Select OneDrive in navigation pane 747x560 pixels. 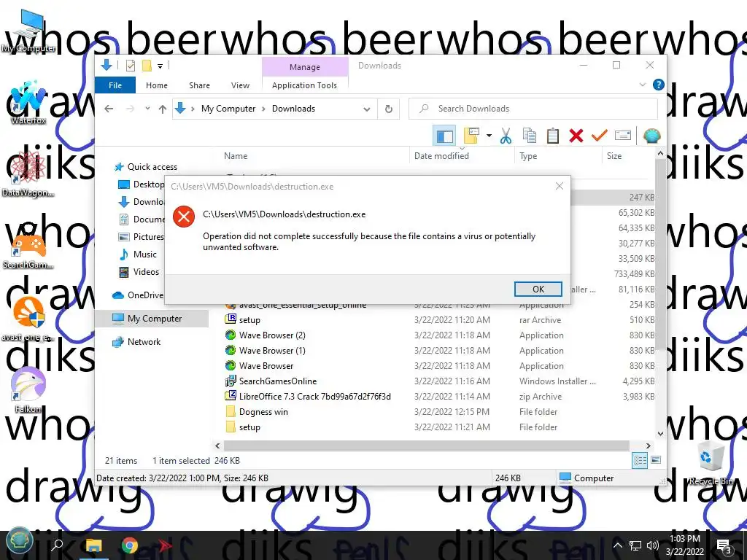click(138, 295)
